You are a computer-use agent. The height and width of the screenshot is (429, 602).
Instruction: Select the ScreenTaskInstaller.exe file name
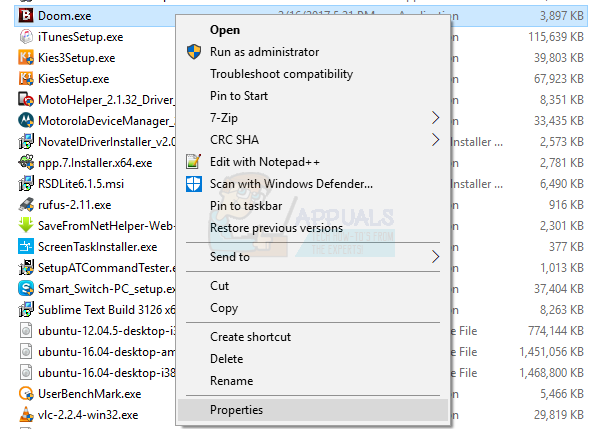coord(98,247)
